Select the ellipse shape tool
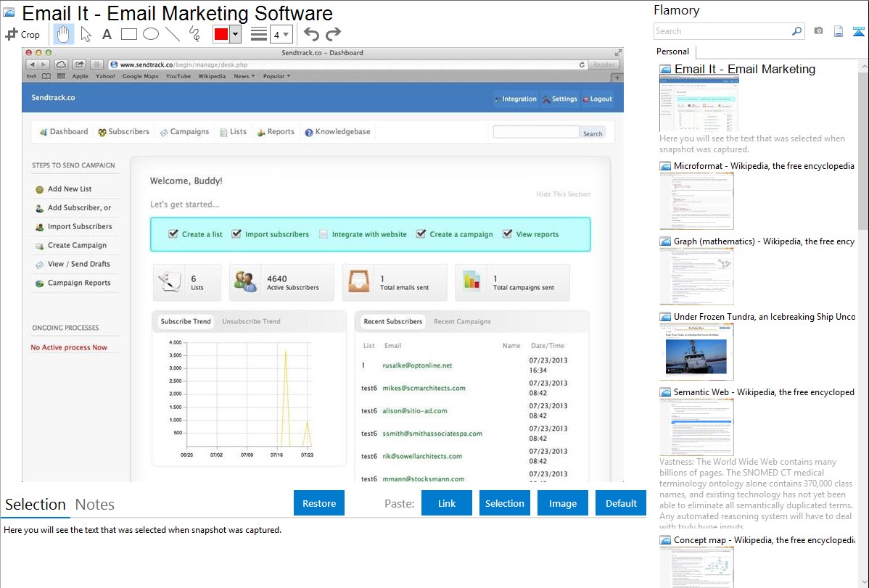The image size is (869, 588). coord(151,34)
